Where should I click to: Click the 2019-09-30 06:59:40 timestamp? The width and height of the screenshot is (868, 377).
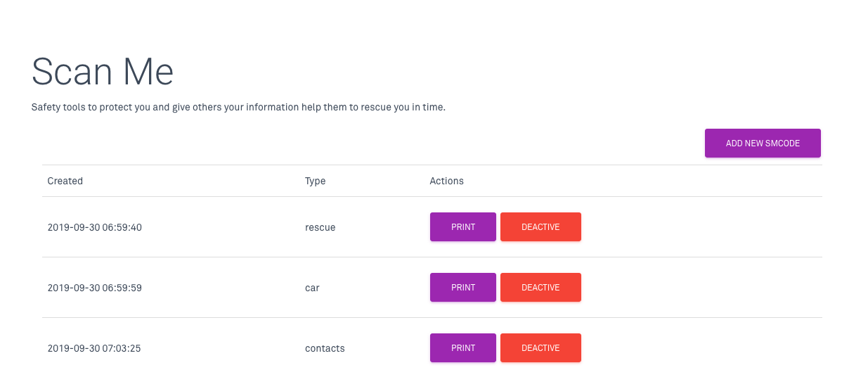[x=95, y=227]
